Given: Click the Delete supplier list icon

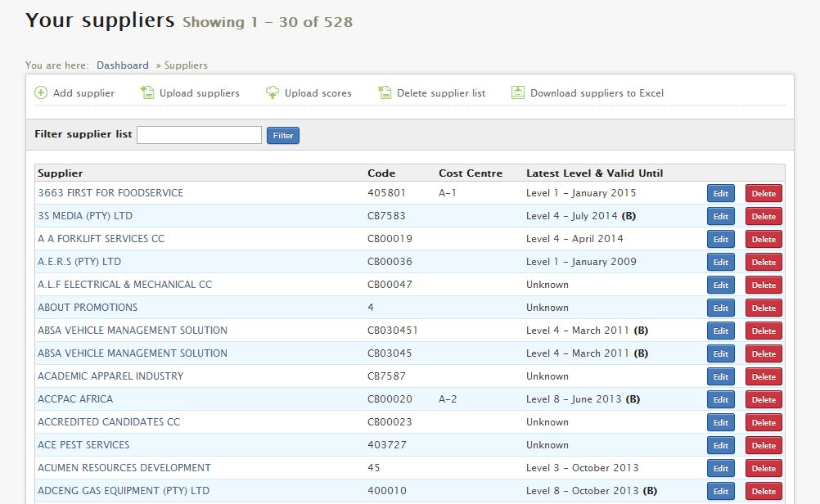Looking at the screenshot, I should click(x=385, y=93).
